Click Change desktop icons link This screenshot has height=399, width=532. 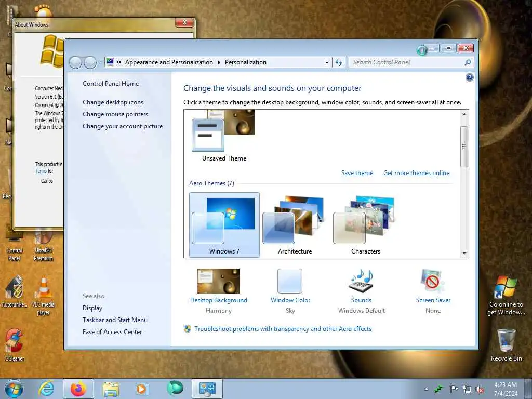[x=113, y=102]
